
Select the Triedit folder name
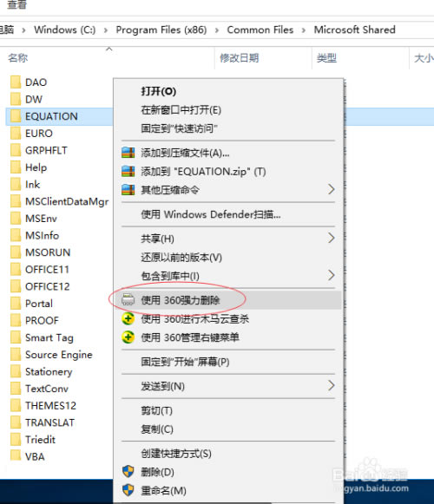(x=40, y=440)
